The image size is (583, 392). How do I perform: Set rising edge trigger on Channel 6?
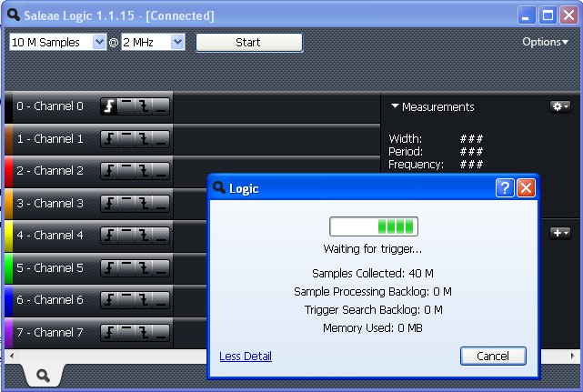[x=109, y=300]
